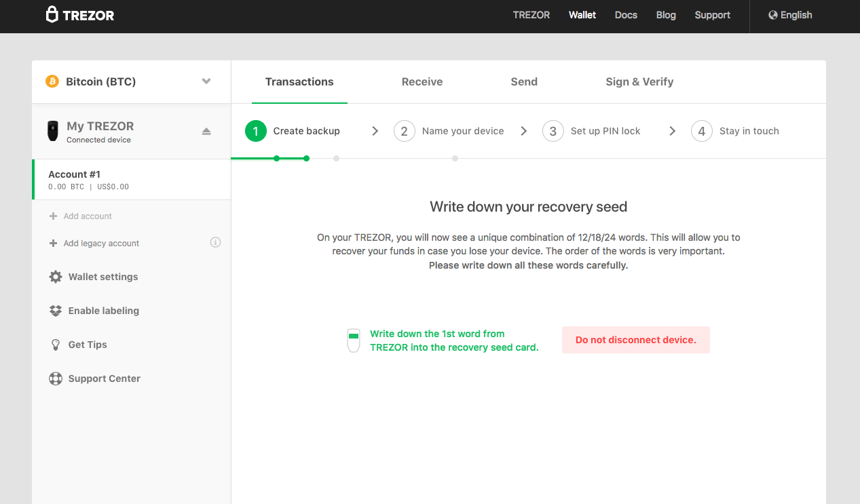Click the Name your device label
This screenshot has height=504, width=860.
pyautogui.click(x=463, y=131)
